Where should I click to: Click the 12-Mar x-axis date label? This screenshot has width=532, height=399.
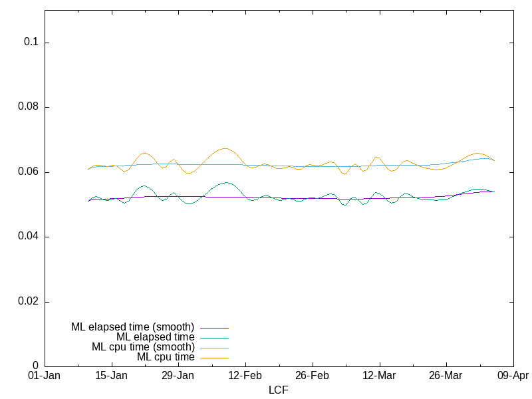click(x=379, y=376)
